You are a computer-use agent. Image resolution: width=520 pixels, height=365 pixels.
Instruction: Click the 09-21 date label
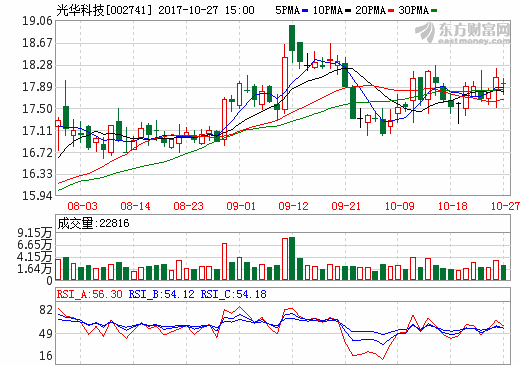[x=346, y=206]
